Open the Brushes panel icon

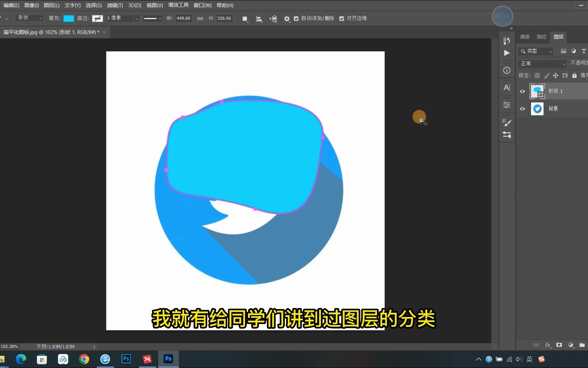(507, 135)
